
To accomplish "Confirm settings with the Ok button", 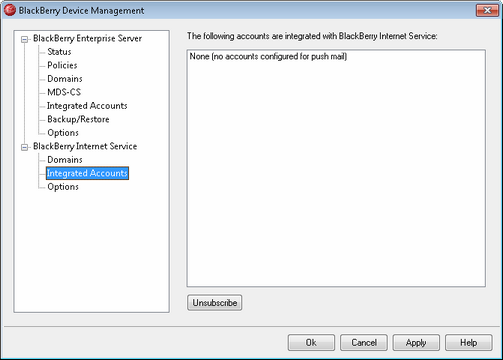I will point(311,343).
